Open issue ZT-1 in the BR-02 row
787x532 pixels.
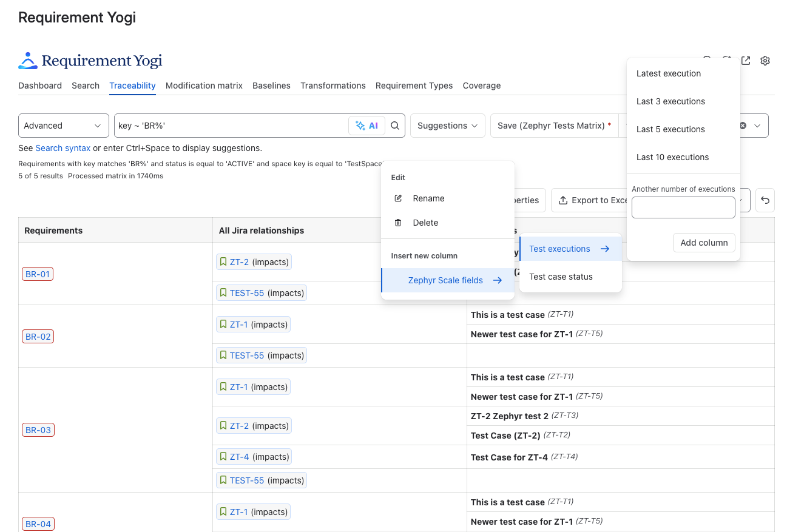[x=238, y=325]
